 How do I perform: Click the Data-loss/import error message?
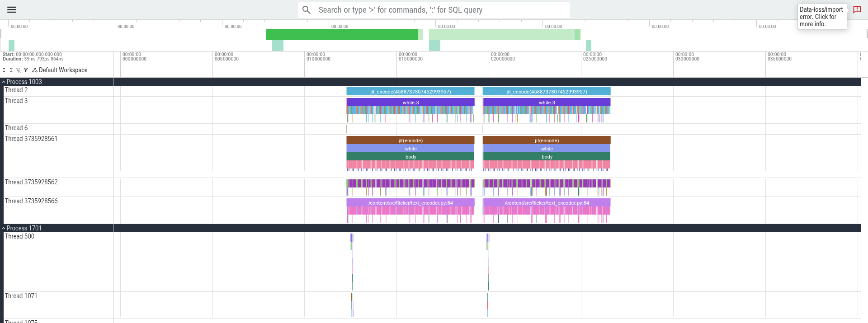[821, 17]
